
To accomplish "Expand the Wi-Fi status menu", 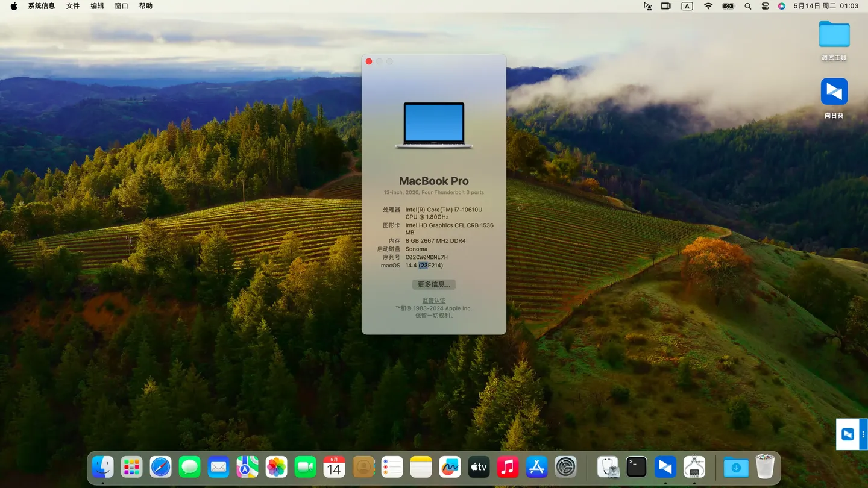I will click(x=708, y=6).
